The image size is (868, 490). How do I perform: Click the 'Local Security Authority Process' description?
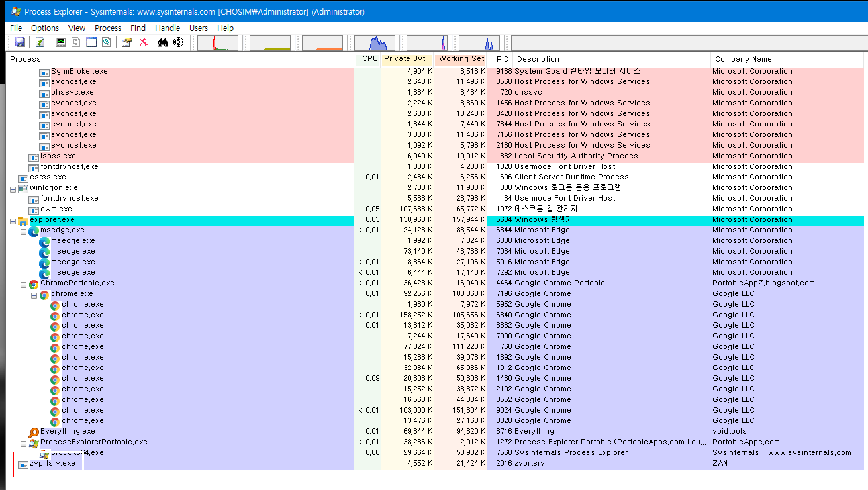point(576,156)
